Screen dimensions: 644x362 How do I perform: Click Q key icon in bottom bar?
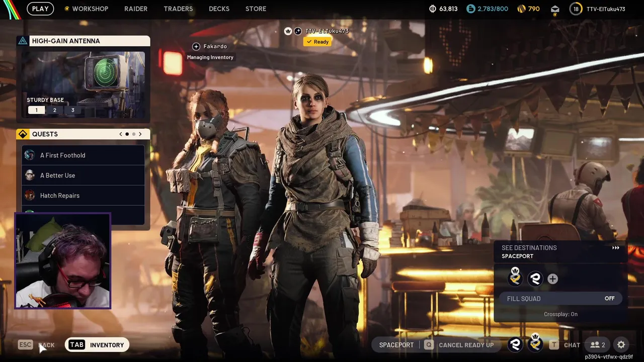tap(429, 345)
